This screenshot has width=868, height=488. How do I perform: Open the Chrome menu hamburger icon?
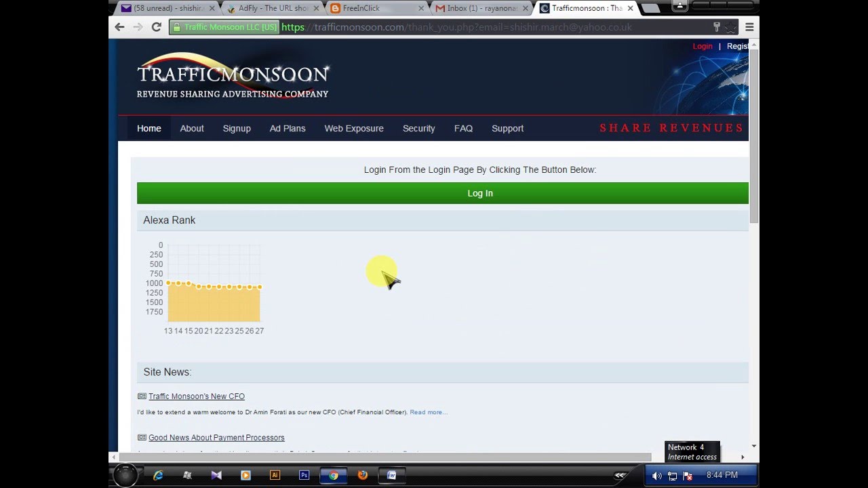click(749, 27)
